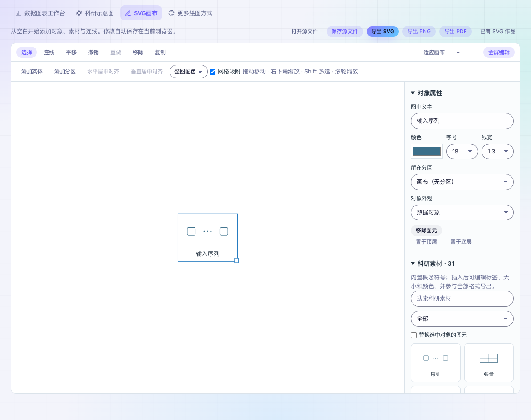Click 移除 in the toolbar
Screen dimensions: 531x420
[138, 52]
